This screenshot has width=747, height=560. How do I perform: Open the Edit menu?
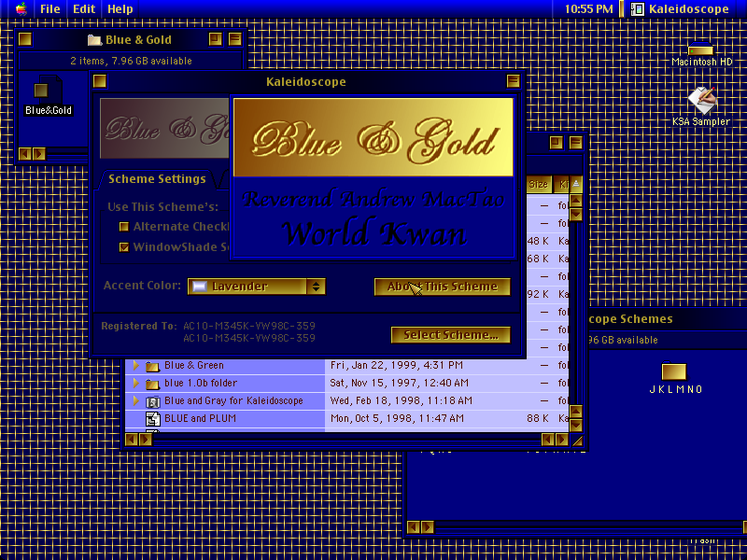pyautogui.click(x=84, y=8)
